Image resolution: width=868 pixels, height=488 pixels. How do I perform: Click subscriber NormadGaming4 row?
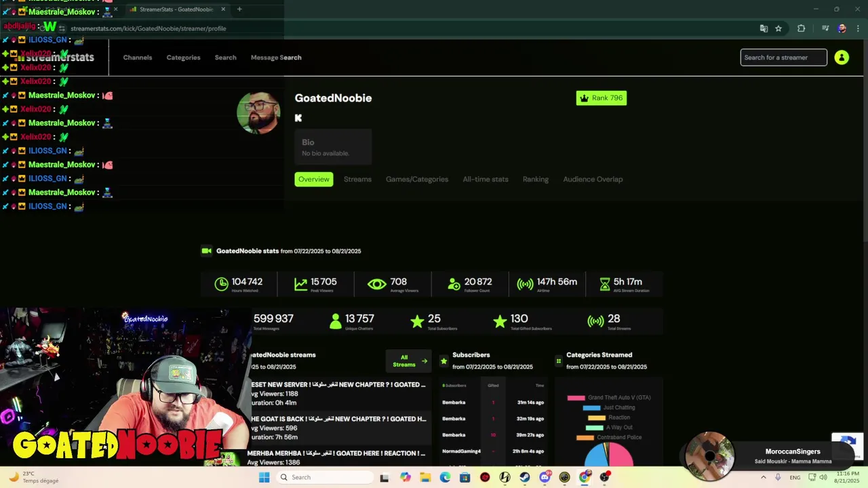[493, 451]
